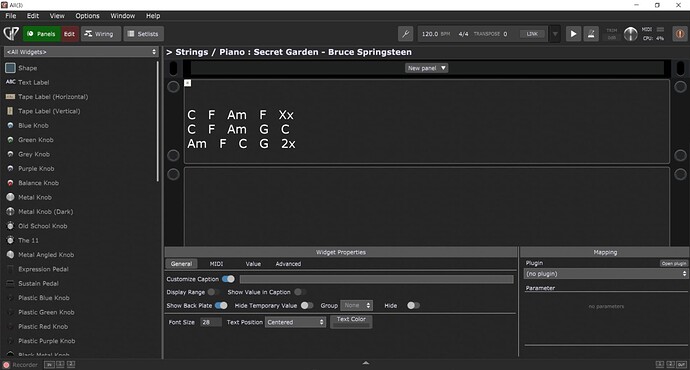Click the LINK button
This screenshot has width=690, height=370.
(532, 34)
